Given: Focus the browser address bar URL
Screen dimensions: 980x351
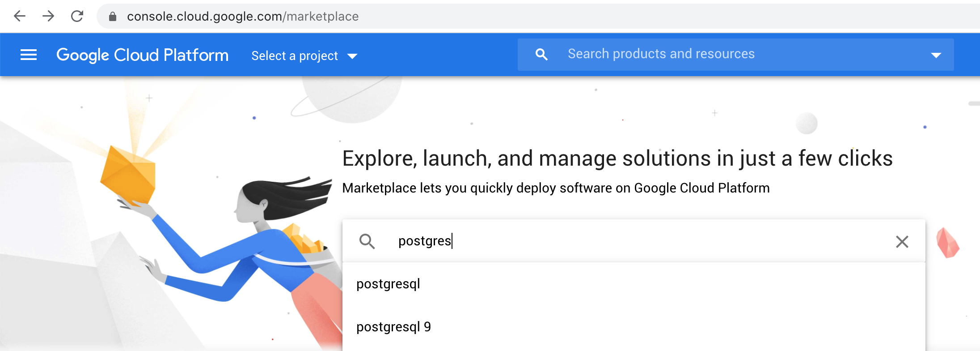Looking at the screenshot, I should click(x=243, y=17).
